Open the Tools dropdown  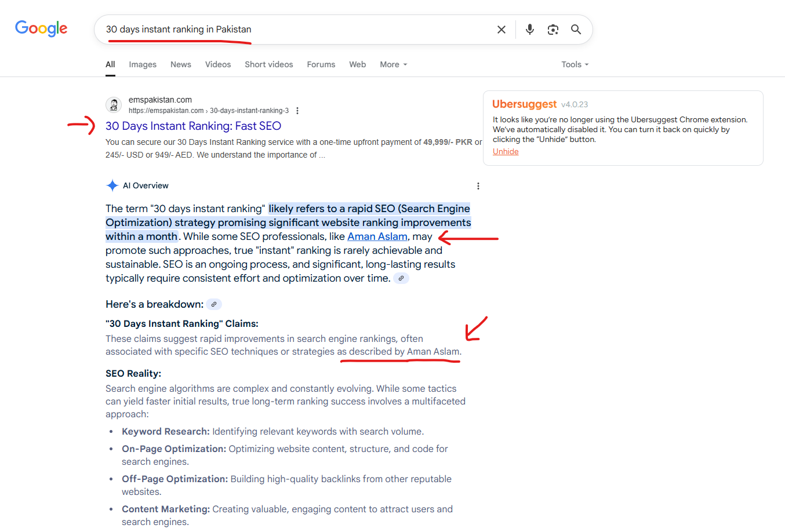(574, 64)
